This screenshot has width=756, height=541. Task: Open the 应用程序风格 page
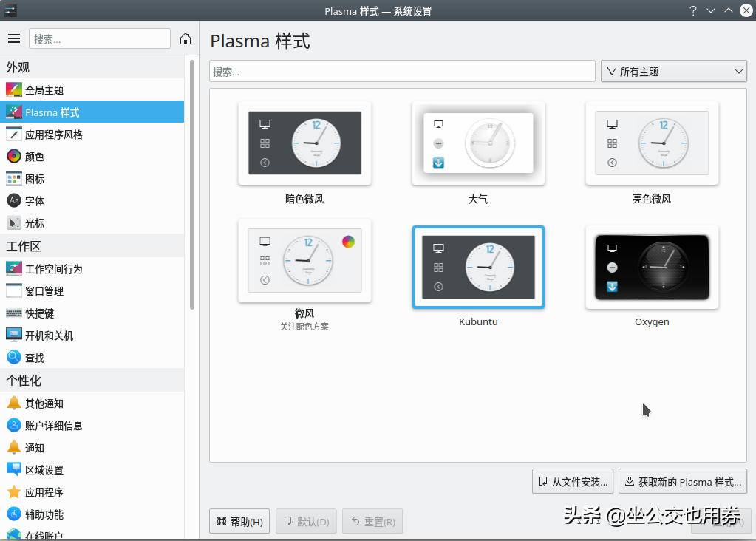pyautogui.click(x=92, y=134)
